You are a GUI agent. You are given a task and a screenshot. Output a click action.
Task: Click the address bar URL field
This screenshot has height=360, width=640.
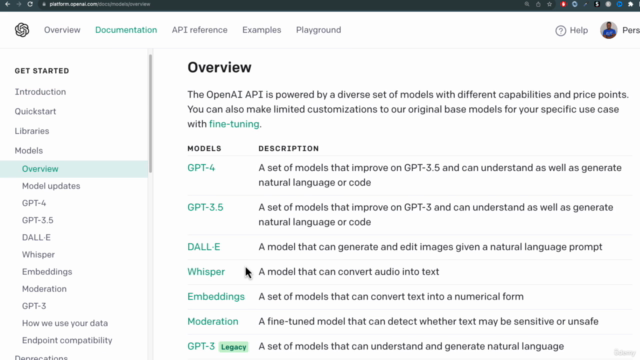pyautogui.click(x=100, y=4)
